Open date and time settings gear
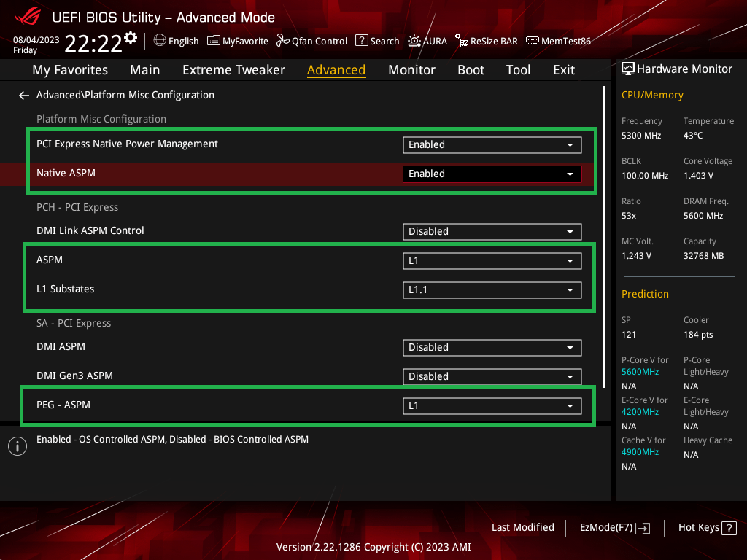 click(131, 37)
